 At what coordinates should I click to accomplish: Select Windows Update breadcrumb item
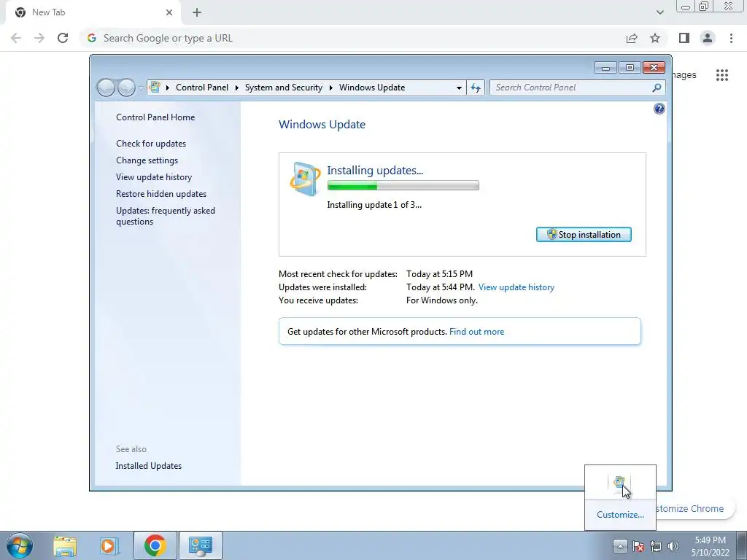(x=372, y=87)
